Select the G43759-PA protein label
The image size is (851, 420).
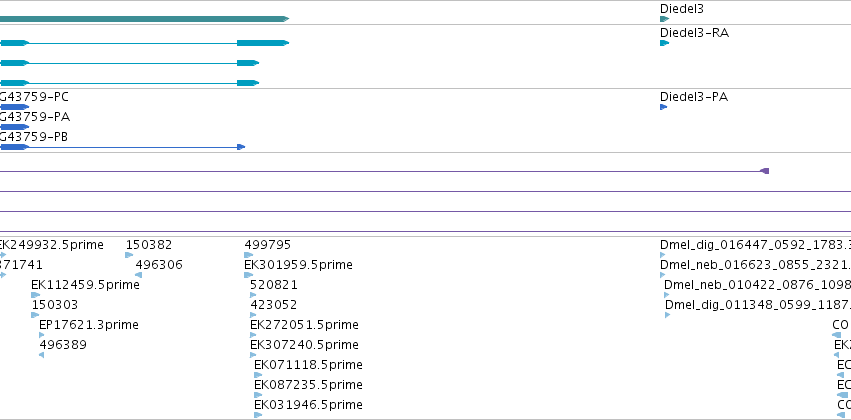[x=35, y=117]
